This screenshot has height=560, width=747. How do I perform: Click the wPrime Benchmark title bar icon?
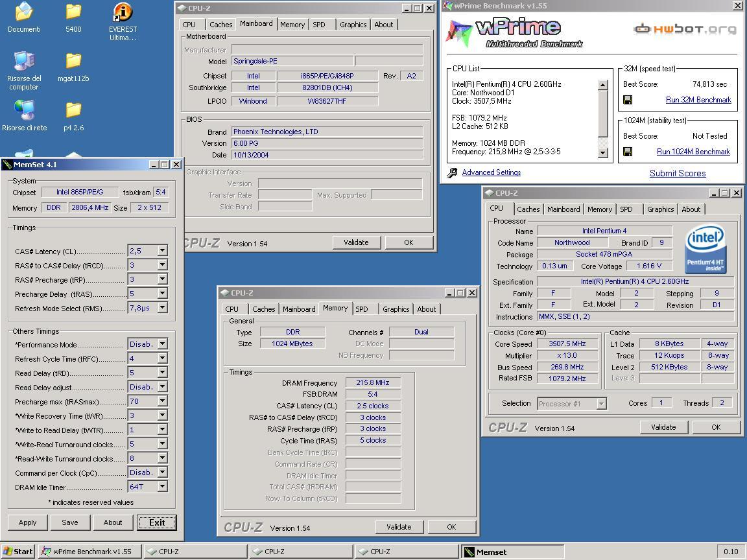(448, 6)
